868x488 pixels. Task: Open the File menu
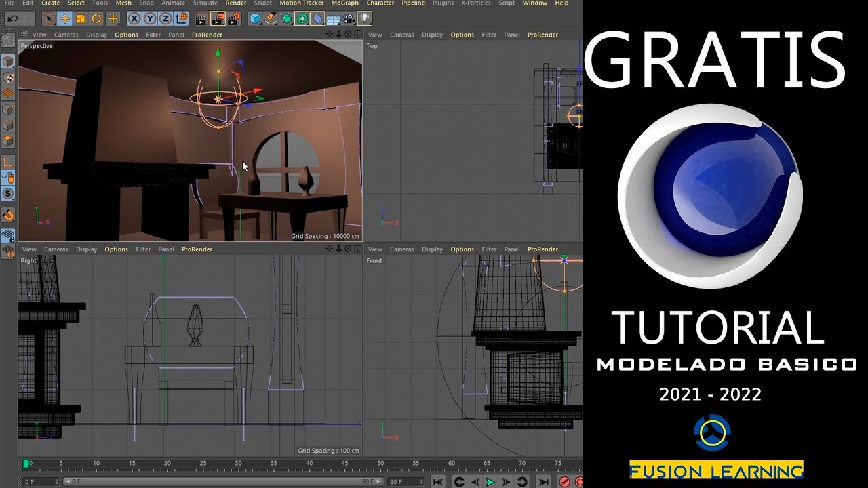pos(9,3)
